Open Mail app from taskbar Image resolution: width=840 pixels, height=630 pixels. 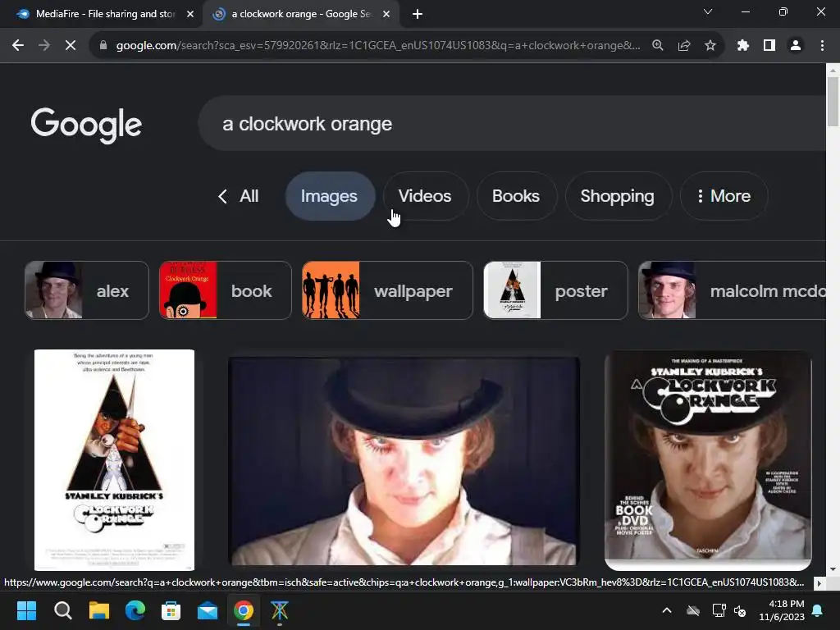208,610
